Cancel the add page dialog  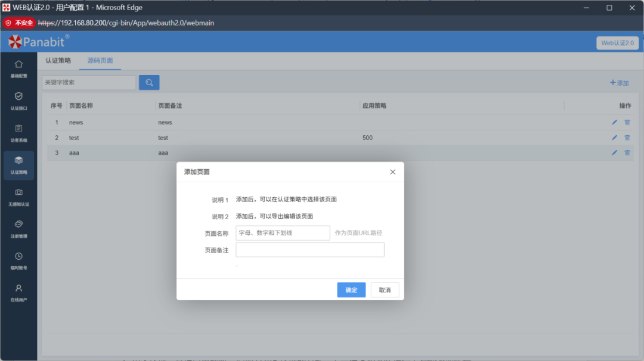[x=385, y=290]
